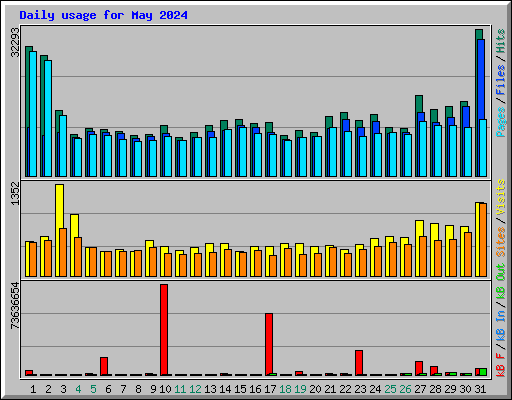This screenshot has height=400, width=512.
Task: Select day 20 on the x-axis
Action: pyautogui.click(x=315, y=389)
